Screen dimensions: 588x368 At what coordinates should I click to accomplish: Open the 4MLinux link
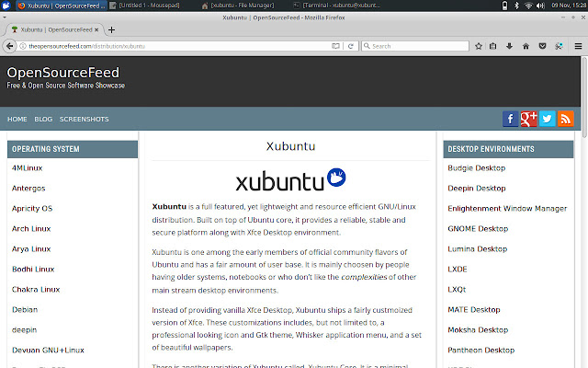[27, 167]
